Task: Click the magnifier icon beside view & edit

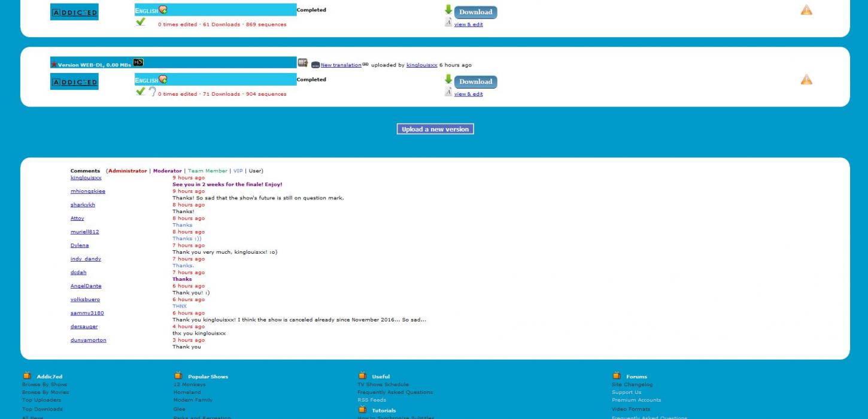Action: pos(448,92)
